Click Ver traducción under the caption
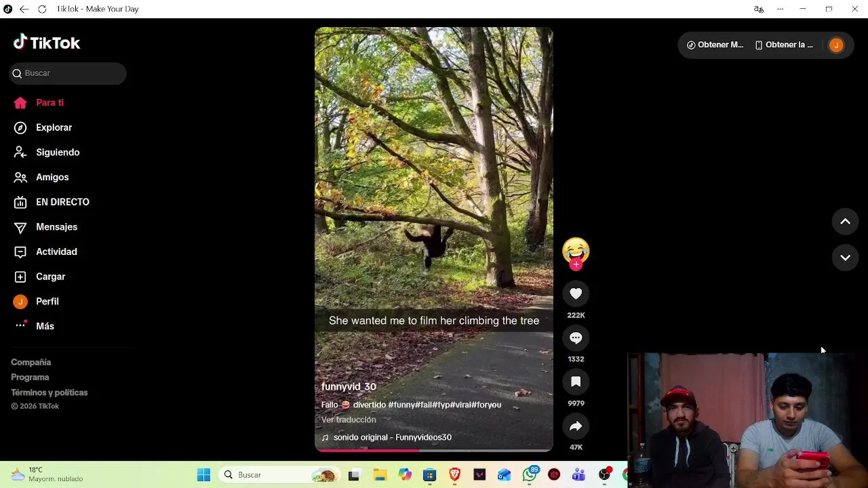Screen dimensions: 868x488 tap(349, 420)
